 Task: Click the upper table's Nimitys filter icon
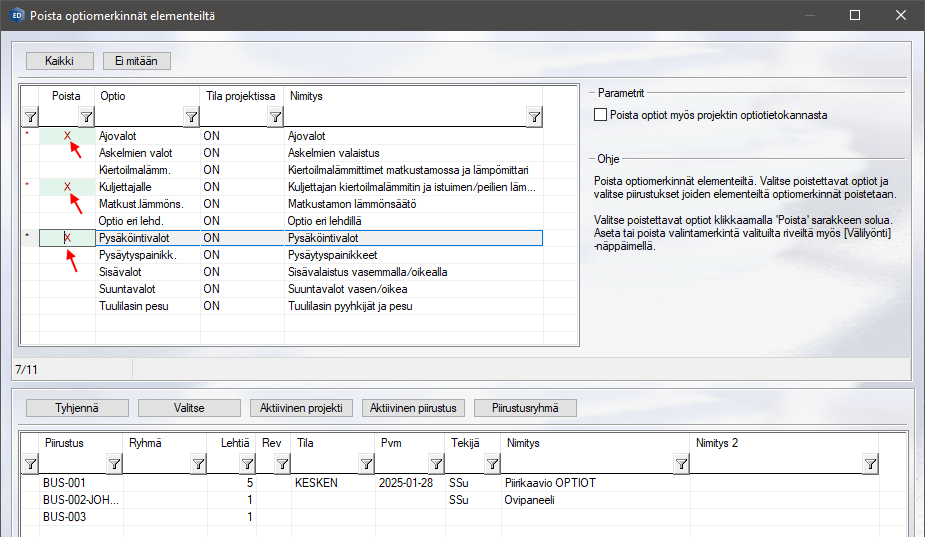tap(534, 118)
